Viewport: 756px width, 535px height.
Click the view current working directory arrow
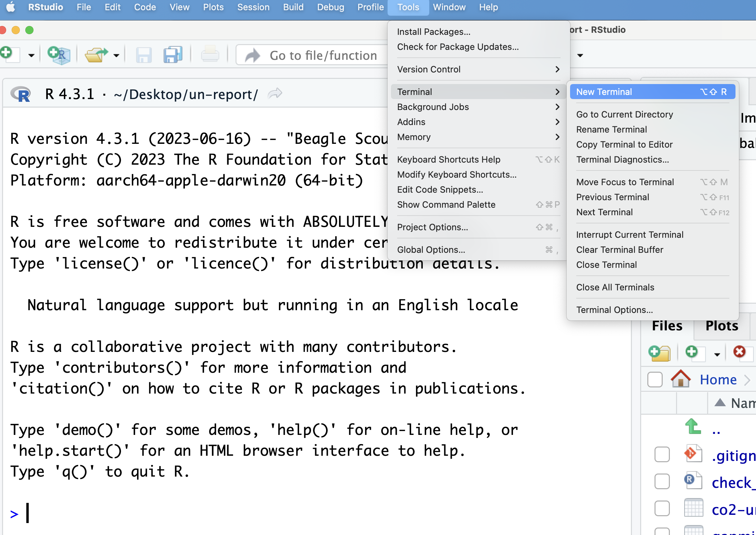tap(275, 93)
